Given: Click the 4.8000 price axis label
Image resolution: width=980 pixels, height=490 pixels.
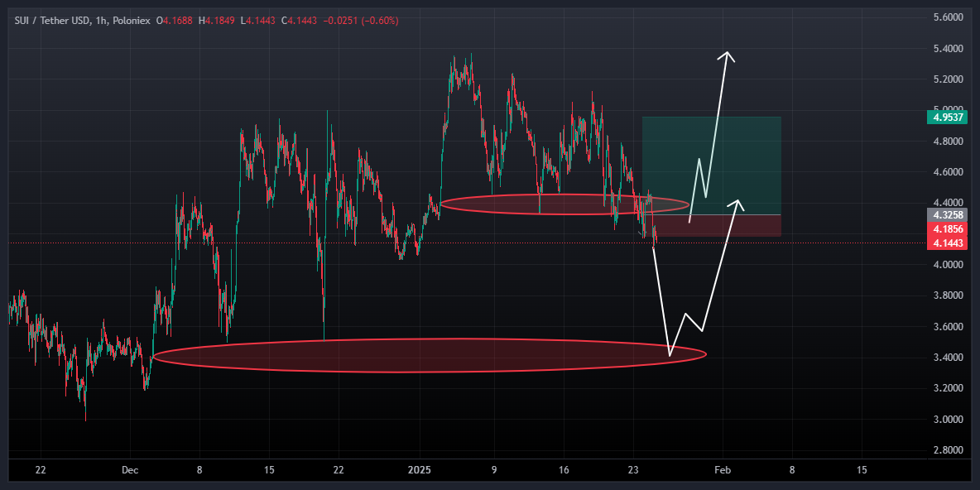Looking at the screenshot, I should tap(949, 142).
